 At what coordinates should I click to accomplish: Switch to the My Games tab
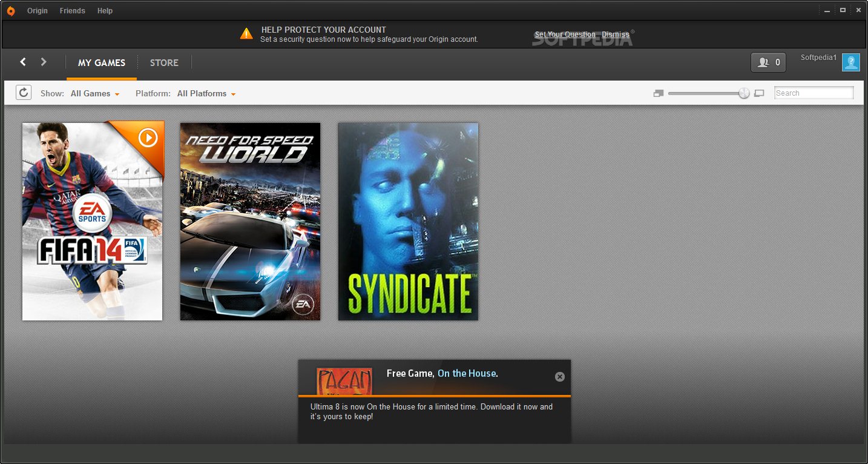[x=102, y=63]
